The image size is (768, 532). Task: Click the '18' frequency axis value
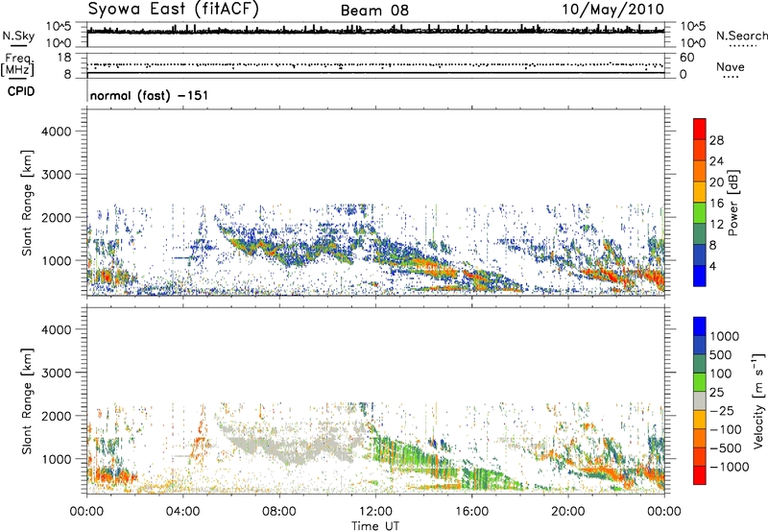(x=63, y=58)
